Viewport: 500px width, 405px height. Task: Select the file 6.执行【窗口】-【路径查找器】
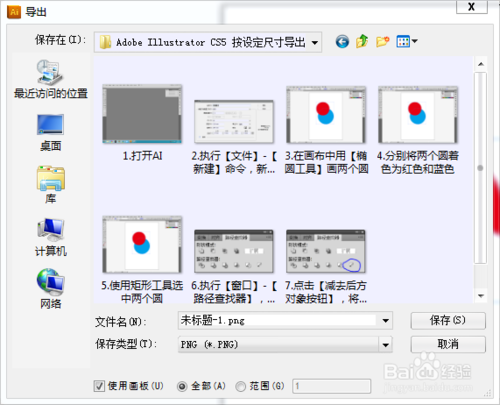click(x=234, y=267)
